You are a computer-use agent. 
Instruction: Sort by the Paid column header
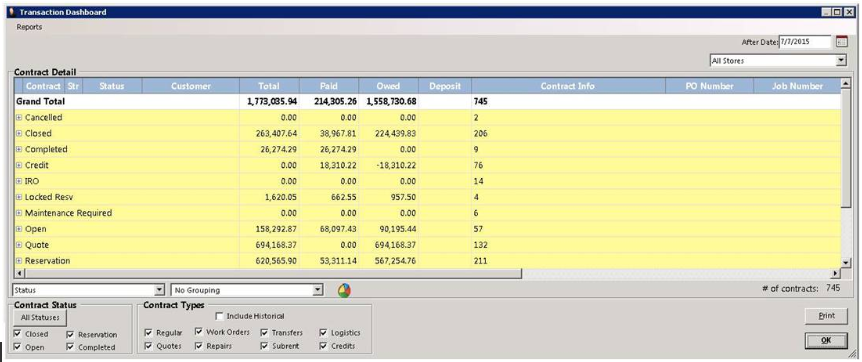coord(329,86)
